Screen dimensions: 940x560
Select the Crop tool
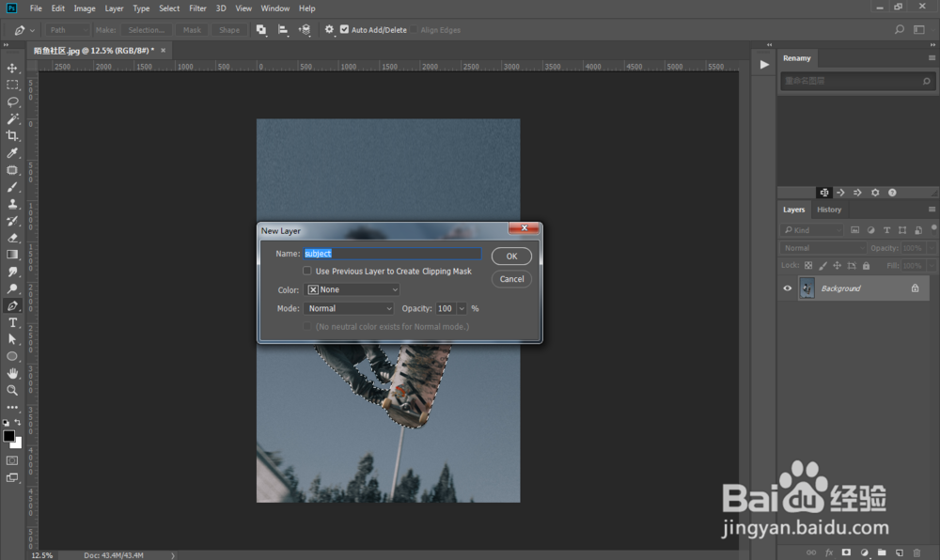point(12,136)
